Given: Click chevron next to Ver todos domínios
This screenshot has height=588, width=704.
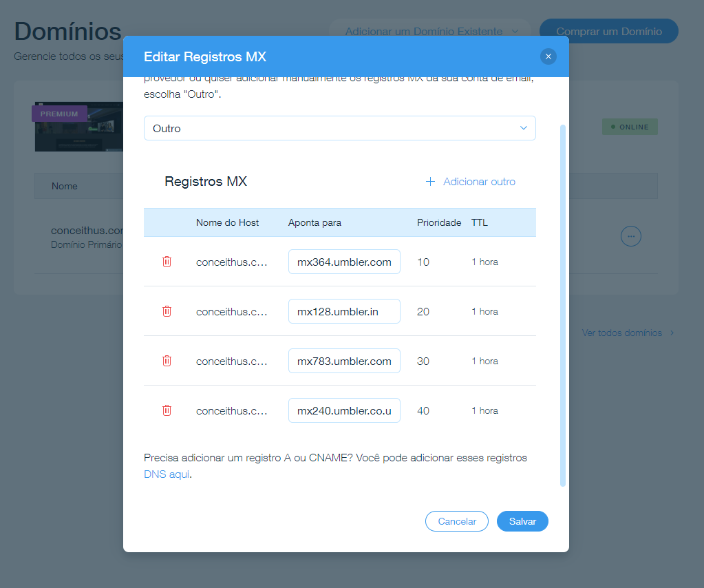Looking at the screenshot, I should (672, 333).
